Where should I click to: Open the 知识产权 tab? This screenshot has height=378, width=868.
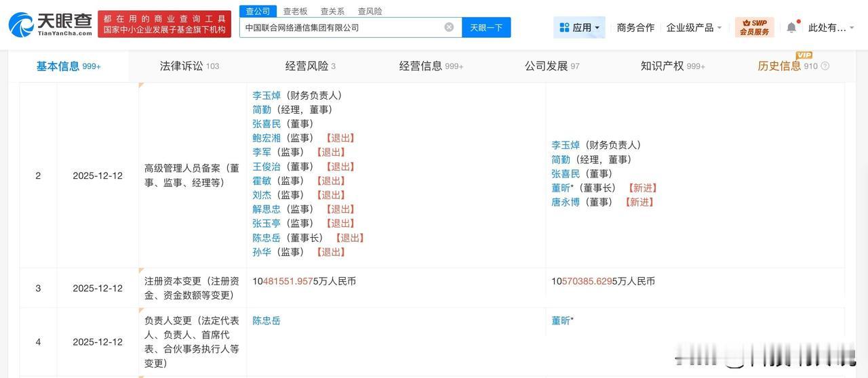673,66
